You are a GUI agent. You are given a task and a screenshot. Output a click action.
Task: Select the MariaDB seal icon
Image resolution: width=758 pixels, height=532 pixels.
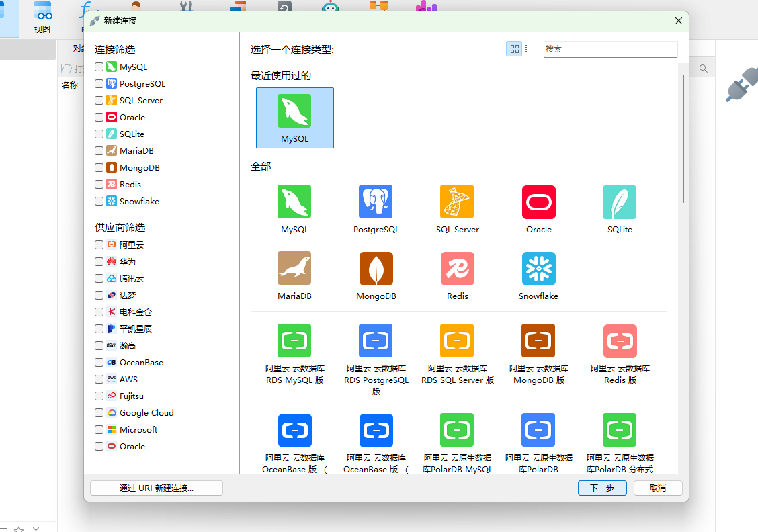[294, 268]
